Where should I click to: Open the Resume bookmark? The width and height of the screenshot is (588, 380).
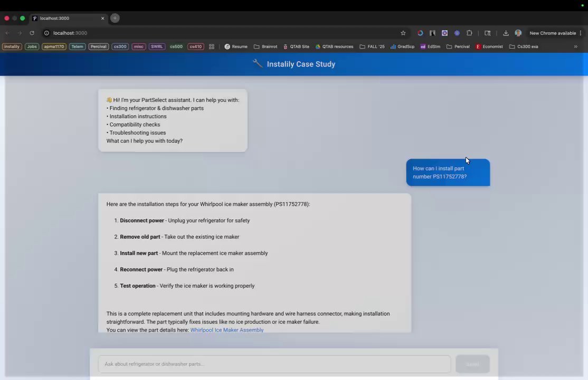click(x=236, y=46)
